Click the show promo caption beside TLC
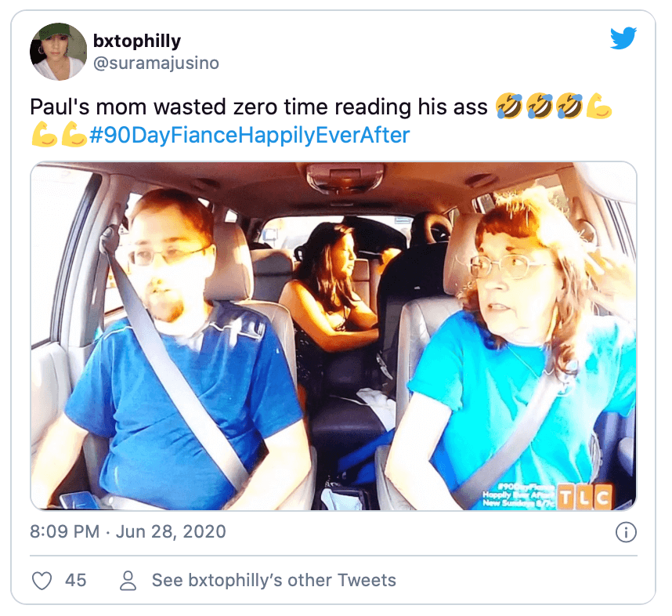The image size is (672, 616). [518, 495]
